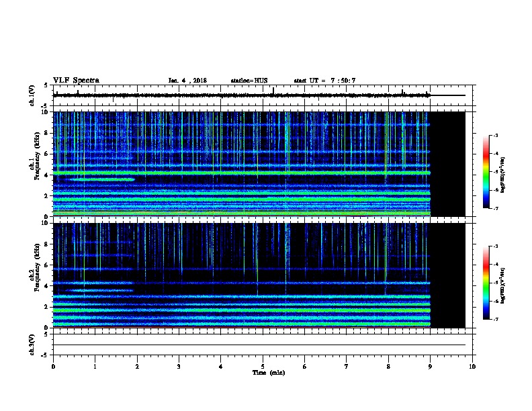532x411 pixels.
Task: Click the log(PSD) label beside the lower color bar
Action: click(x=503, y=285)
